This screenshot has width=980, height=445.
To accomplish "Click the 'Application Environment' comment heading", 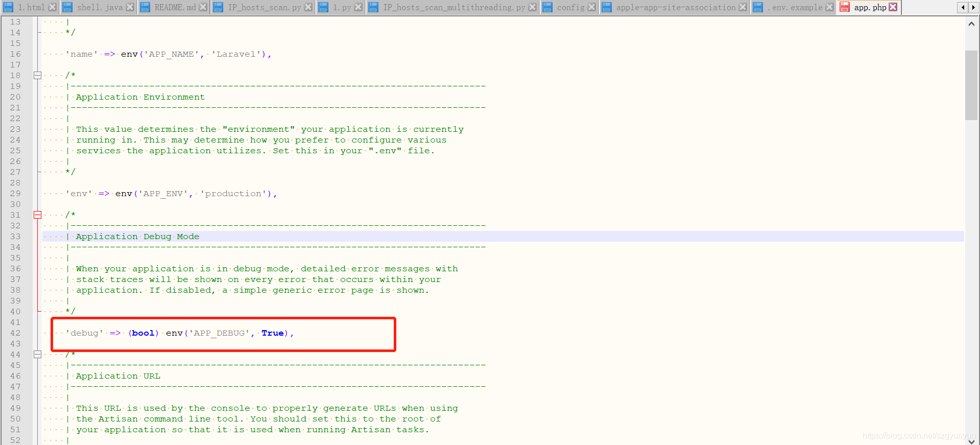I will 140,97.
